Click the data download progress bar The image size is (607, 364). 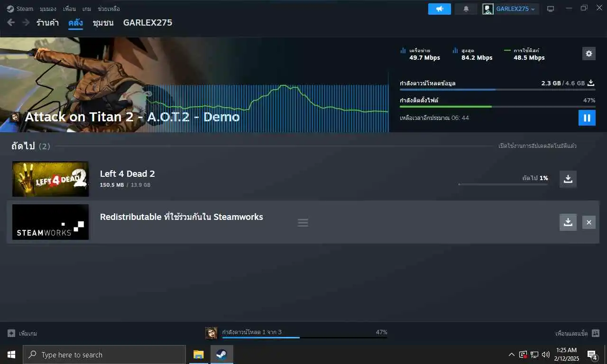click(497, 90)
